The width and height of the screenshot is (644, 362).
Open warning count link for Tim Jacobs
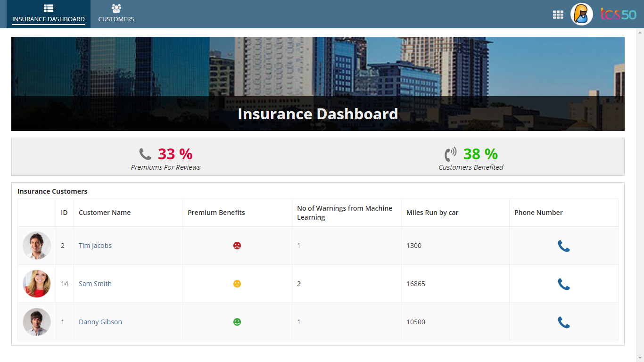pyautogui.click(x=298, y=245)
